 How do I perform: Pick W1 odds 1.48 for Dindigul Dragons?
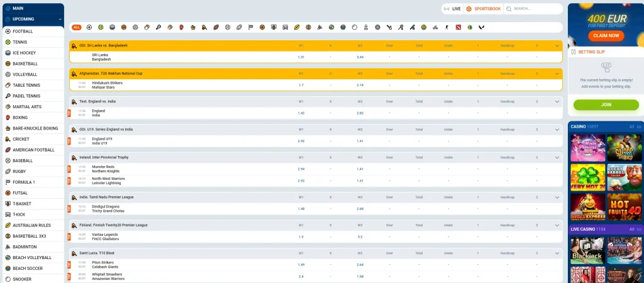point(301,209)
